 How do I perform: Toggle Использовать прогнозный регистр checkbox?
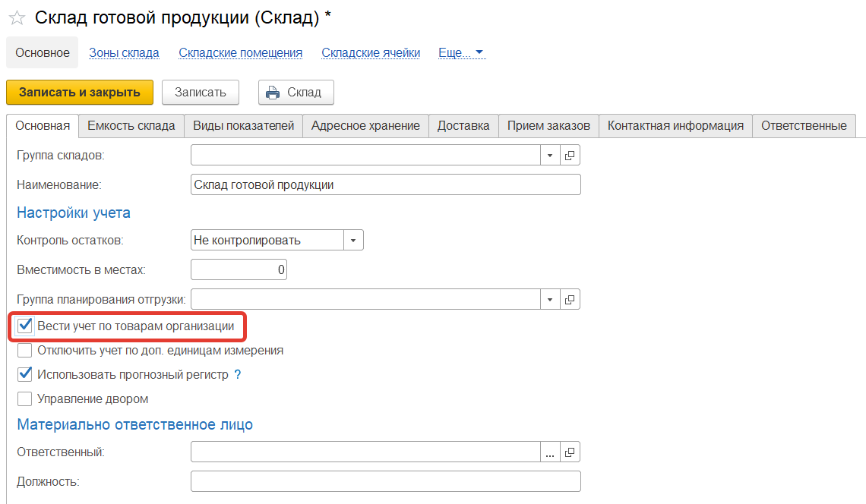click(x=25, y=374)
